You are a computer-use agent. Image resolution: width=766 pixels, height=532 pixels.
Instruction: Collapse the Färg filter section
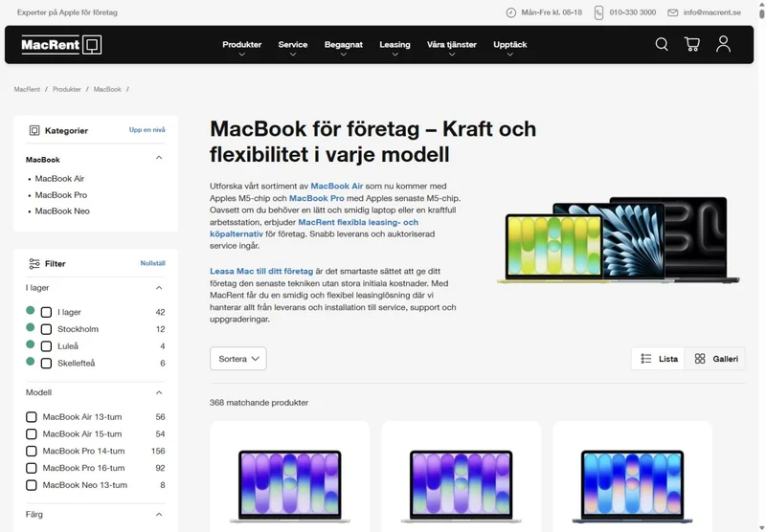pyautogui.click(x=159, y=515)
